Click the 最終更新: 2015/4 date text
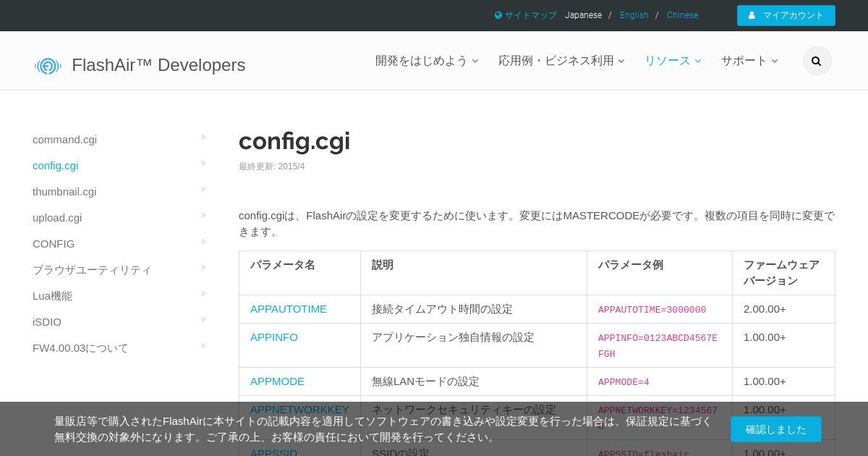Viewport: 868px width, 456px height. (x=272, y=166)
